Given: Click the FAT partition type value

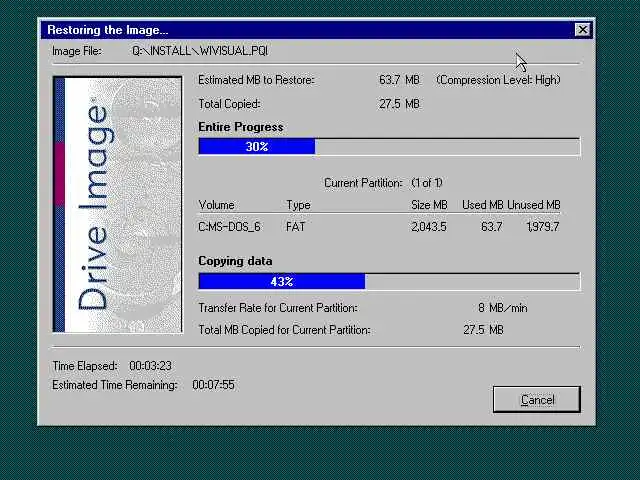Looking at the screenshot, I should [x=296, y=227].
